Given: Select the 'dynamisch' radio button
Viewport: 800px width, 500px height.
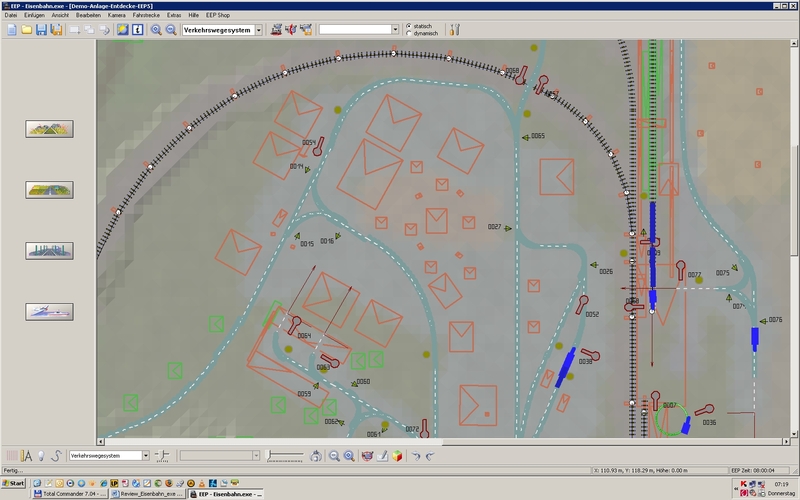Looking at the screenshot, I should pos(409,33).
